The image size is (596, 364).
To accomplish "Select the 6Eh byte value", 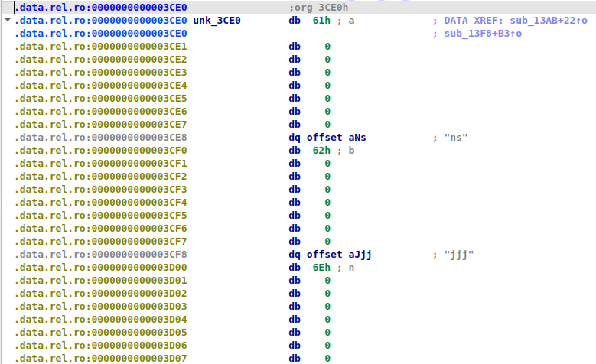I will tap(321, 267).
